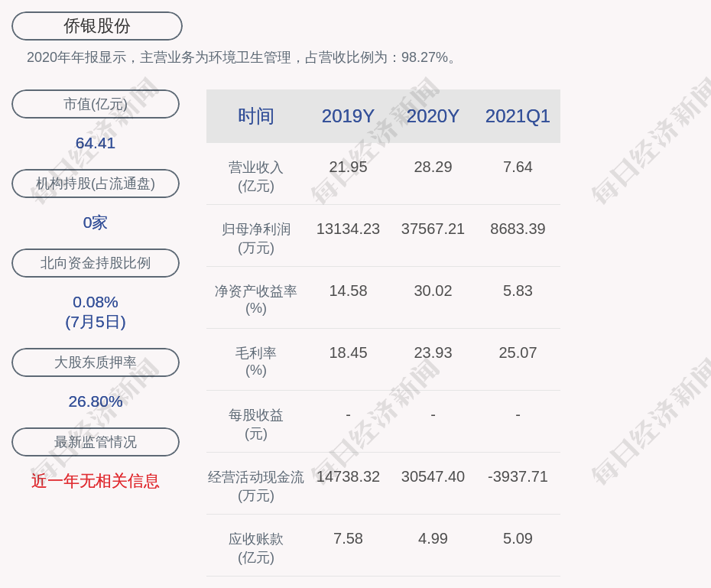Click the 营业收入(亿元) row label
Image resolution: width=711 pixels, height=588 pixels.
coord(256,176)
